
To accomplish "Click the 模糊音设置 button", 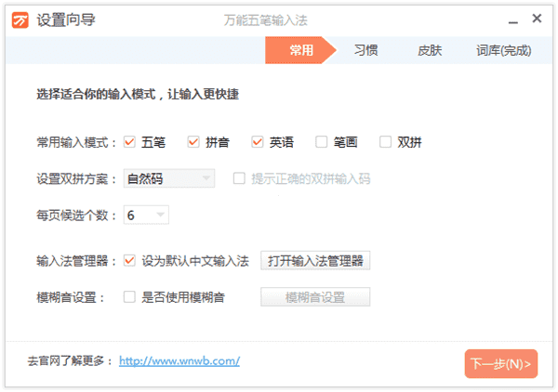I will pyautogui.click(x=315, y=297).
